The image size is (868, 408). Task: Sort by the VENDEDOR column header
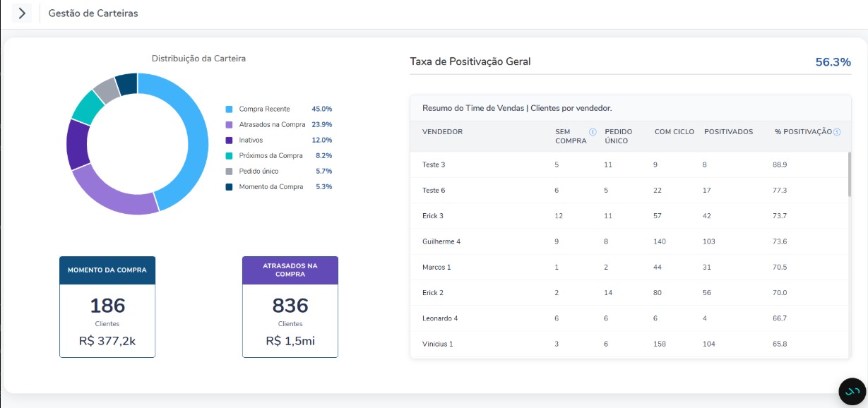(x=442, y=132)
